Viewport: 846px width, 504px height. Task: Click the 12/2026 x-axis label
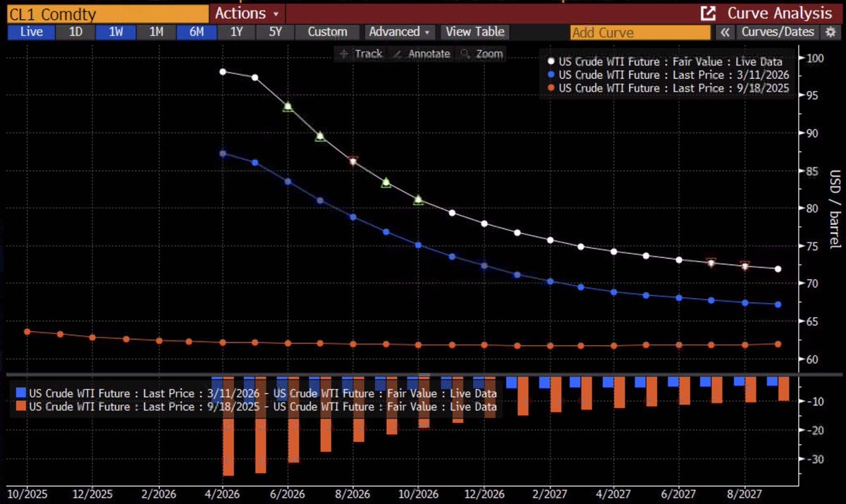pyautogui.click(x=484, y=494)
